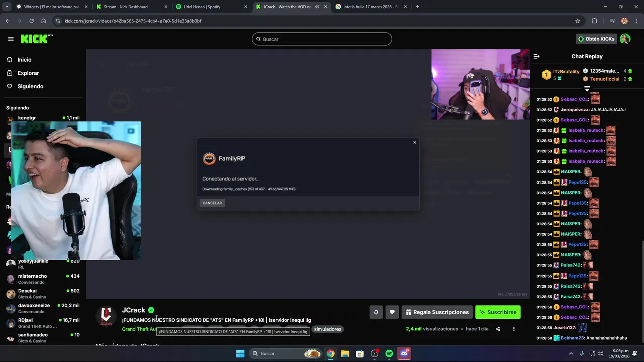The height and width of the screenshot is (362, 644).
Task: Click the Windows taskbar search box
Action: 286,354
